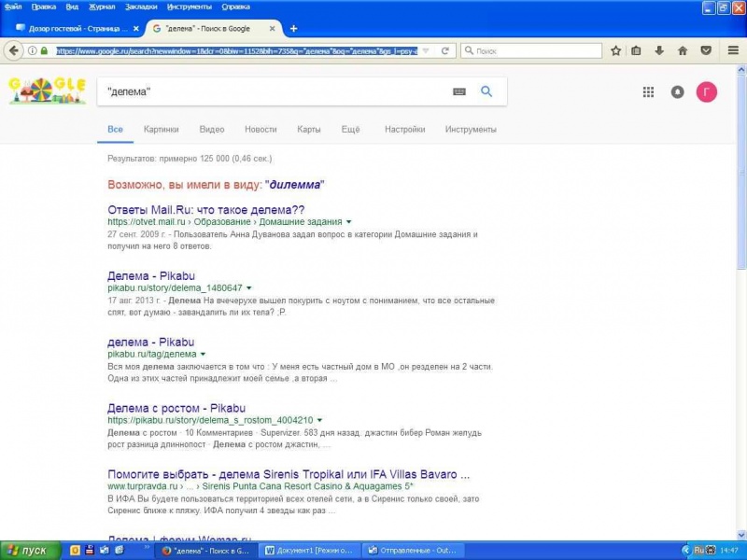Open the on-screen keyboard input tool

point(459,91)
